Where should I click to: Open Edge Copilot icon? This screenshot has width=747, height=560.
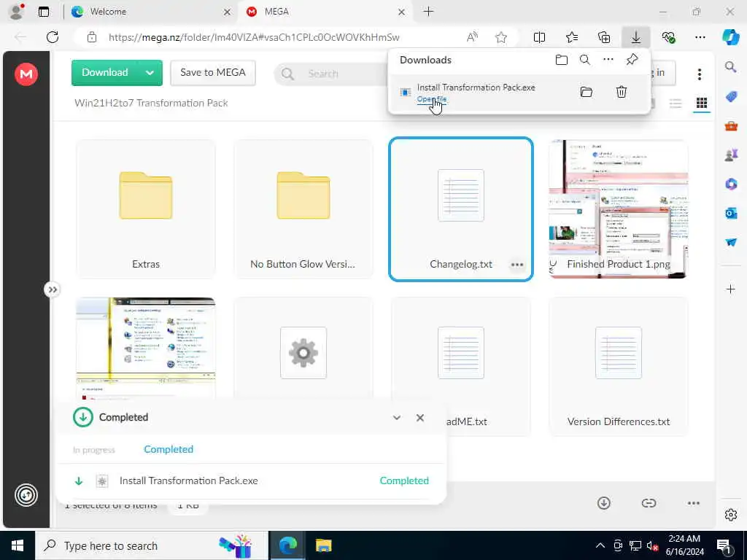[x=730, y=37]
